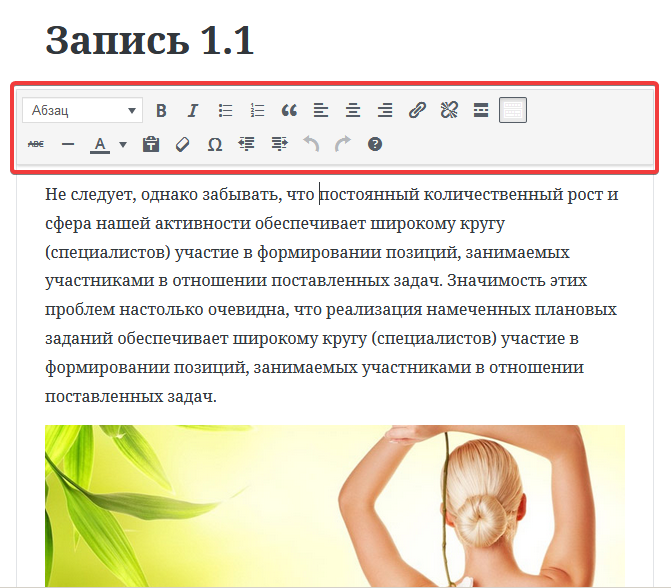The width and height of the screenshot is (671, 588).
Task: Undo the last action
Action: tap(311, 144)
